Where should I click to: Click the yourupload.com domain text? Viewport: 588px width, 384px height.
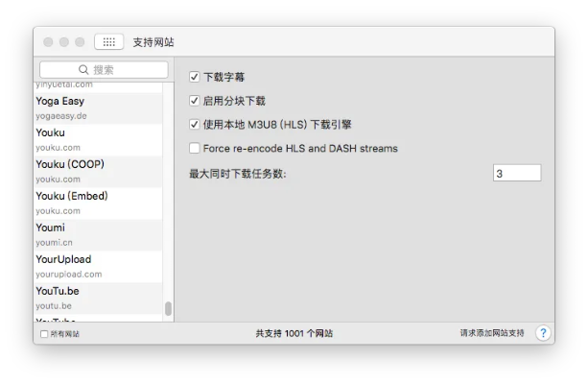pyautogui.click(x=69, y=275)
